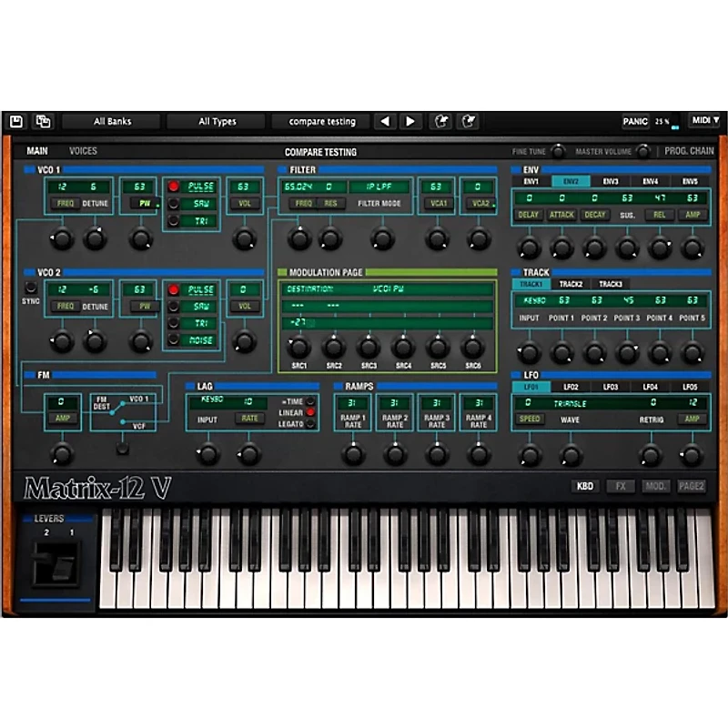728x728 pixels.
Task: Go to the next preset arrow
Action: click(x=410, y=121)
